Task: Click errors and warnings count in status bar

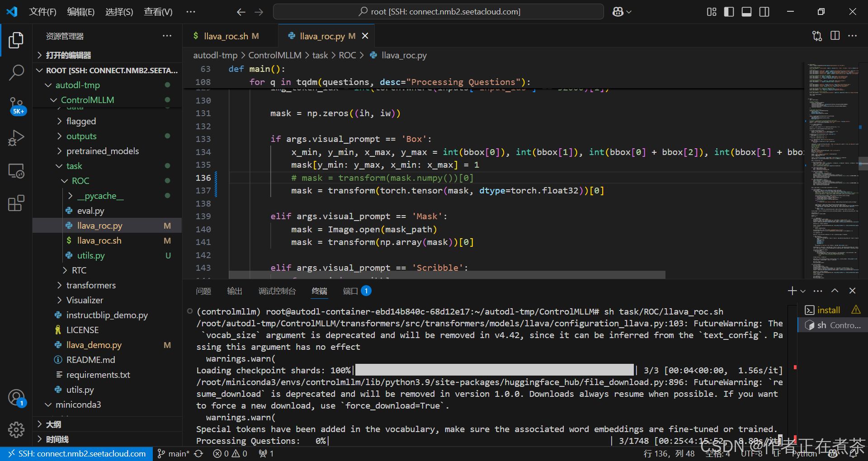Action: tap(230, 454)
